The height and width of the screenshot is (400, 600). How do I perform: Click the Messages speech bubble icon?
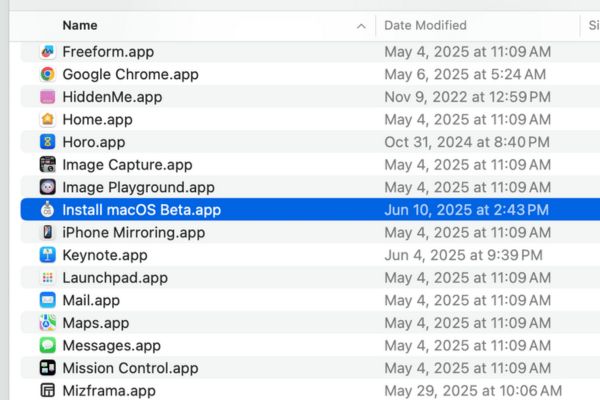(47, 345)
